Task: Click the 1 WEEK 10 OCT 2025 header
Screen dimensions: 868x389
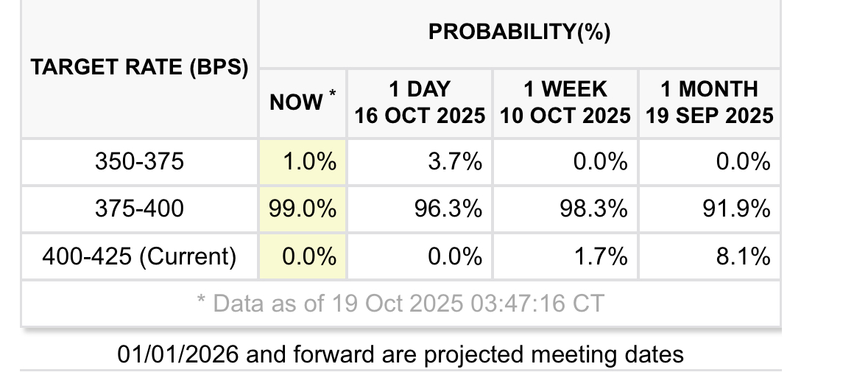Action: click(565, 103)
